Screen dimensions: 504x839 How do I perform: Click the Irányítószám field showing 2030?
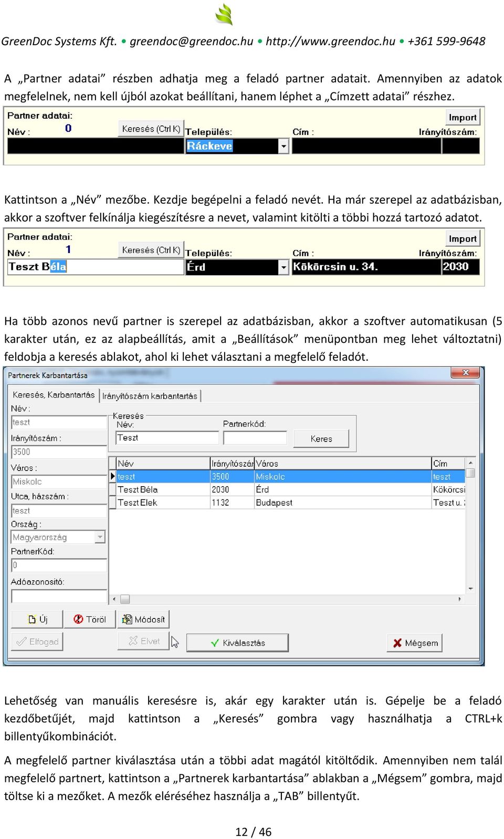(x=461, y=267)
